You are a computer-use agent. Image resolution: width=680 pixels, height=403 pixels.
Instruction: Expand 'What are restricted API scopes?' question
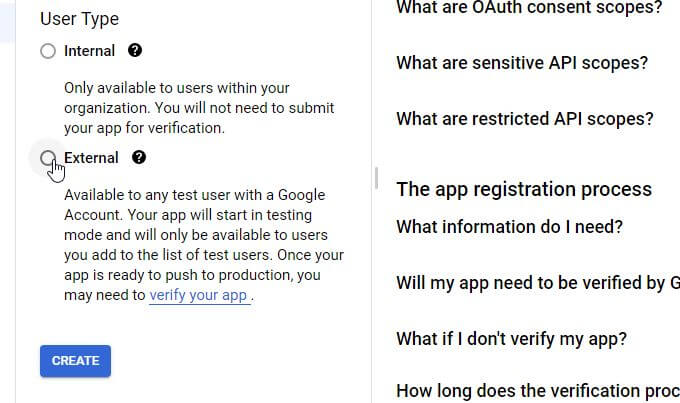pos(524,119)
